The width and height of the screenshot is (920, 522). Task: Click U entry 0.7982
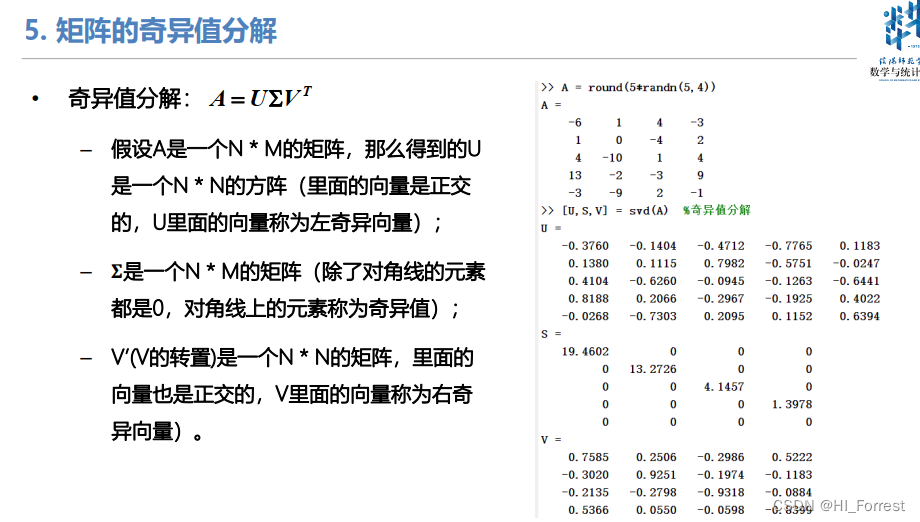click(724, 263)
